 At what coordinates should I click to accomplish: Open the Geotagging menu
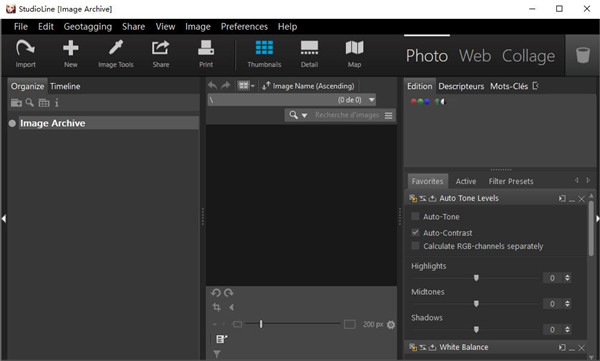coord(88,26)
